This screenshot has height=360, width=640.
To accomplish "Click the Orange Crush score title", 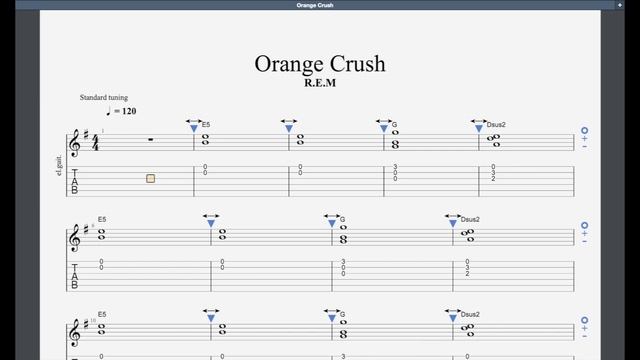I will (320, 64).
